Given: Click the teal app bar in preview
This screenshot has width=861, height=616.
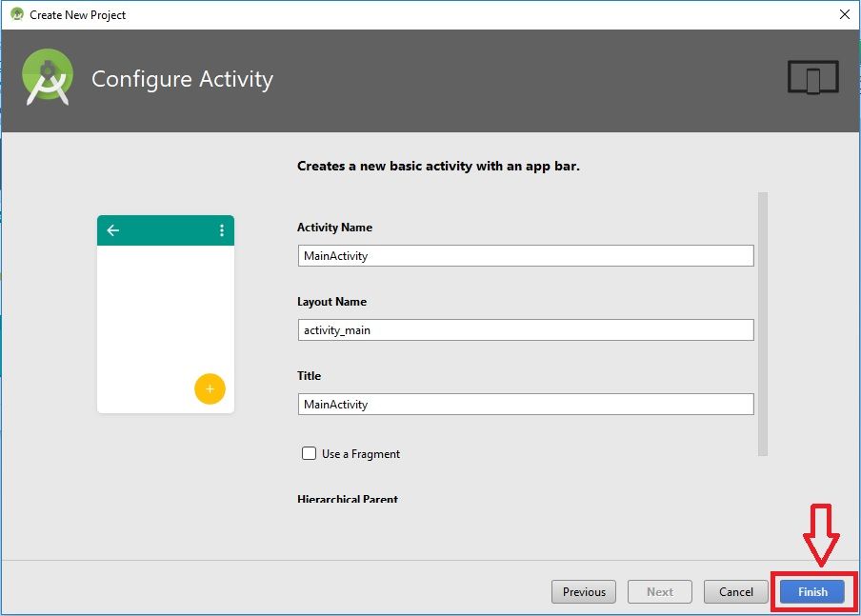Looking at the screenshot, I should click(x=166, y=230).
